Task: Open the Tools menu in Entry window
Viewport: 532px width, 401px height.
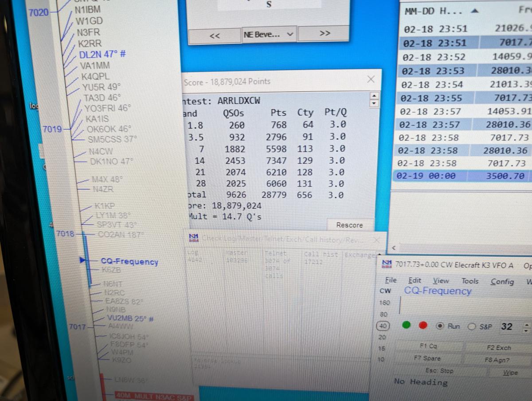Action: point(469,281)
